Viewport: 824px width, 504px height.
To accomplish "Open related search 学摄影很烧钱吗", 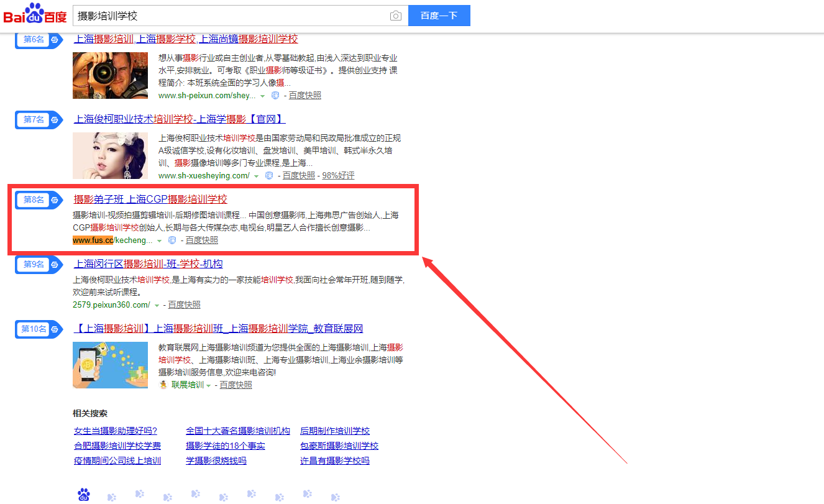I will coord(216,460).
